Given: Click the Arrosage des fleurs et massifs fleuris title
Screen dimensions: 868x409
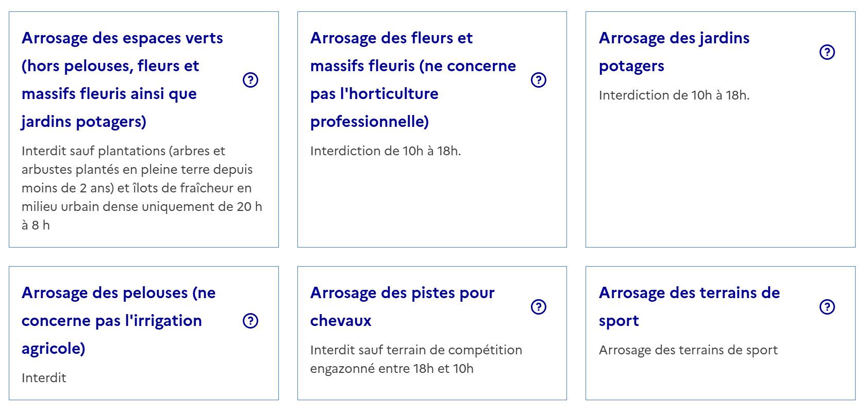Looking at the screenshot, I should (413, 80).
